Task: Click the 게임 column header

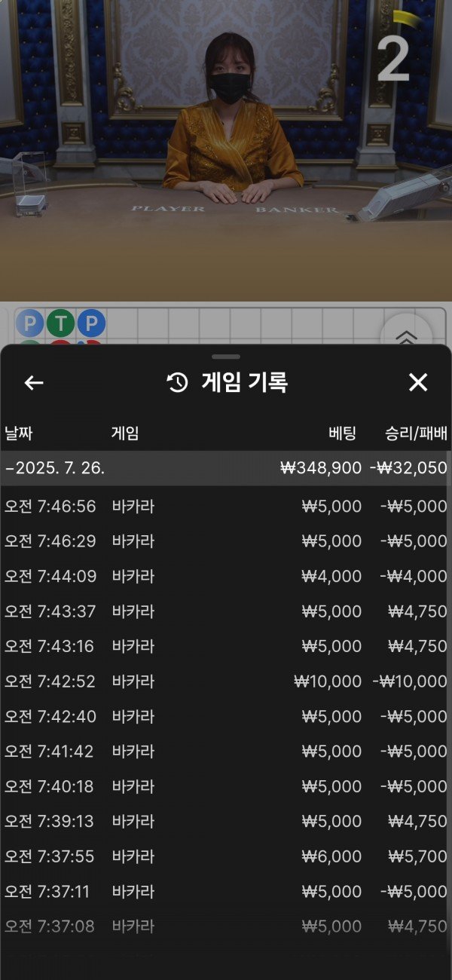Action: pyautogui.click(x=125, y=433)
